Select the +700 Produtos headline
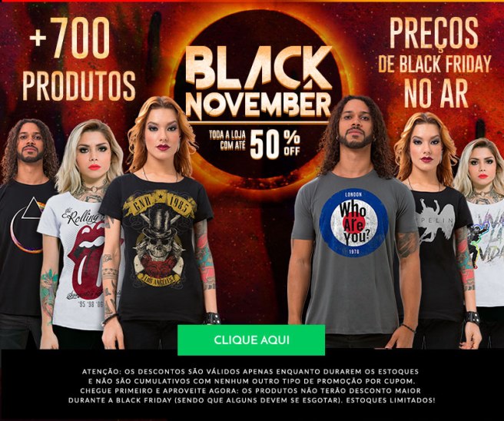Screen dimensions: 504x421 tap(78, 59)
